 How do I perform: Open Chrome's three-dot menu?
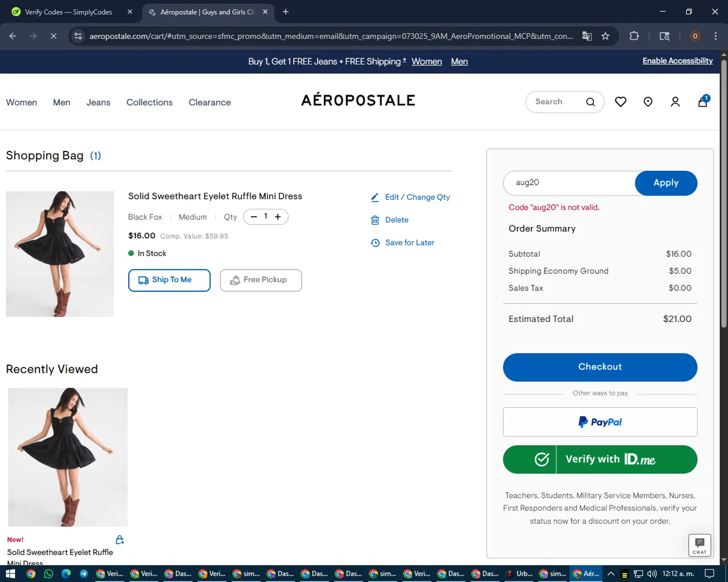click(x=715, y=36)
